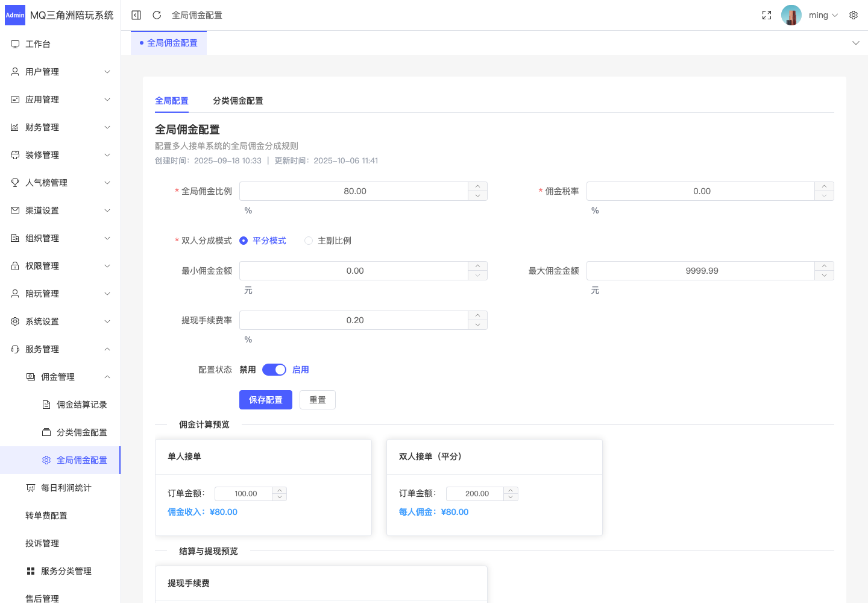This screenshot has width=868, height=603.
Task: Select 主副比例 radio button
Action: tap(309, 241)
